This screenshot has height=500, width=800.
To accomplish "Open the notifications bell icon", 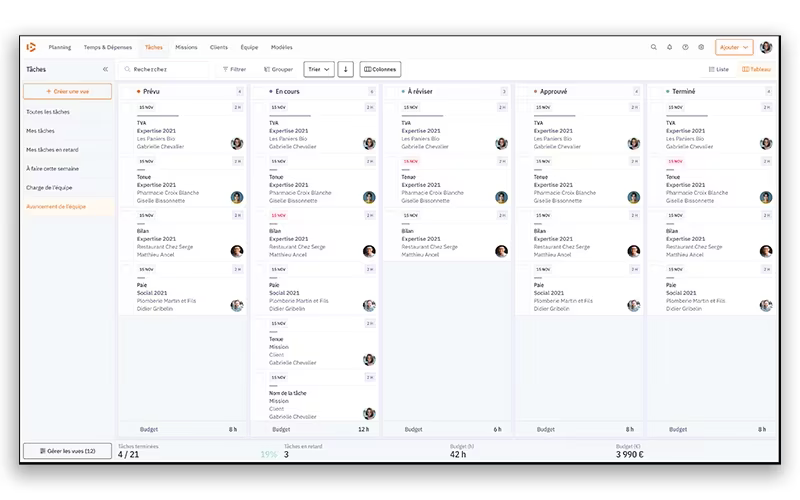I will pos(669,47).
